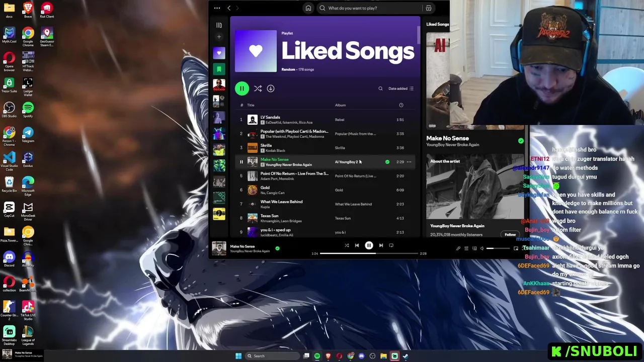Pause playback in the player bar
This screenshot has width=644, height=362.
click(x=369, y=245)
